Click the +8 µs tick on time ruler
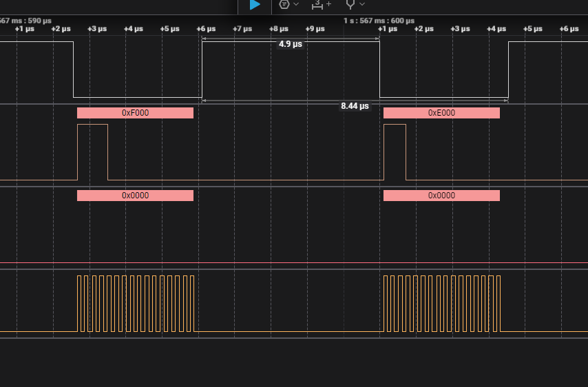588x387 pixels. 278,29
